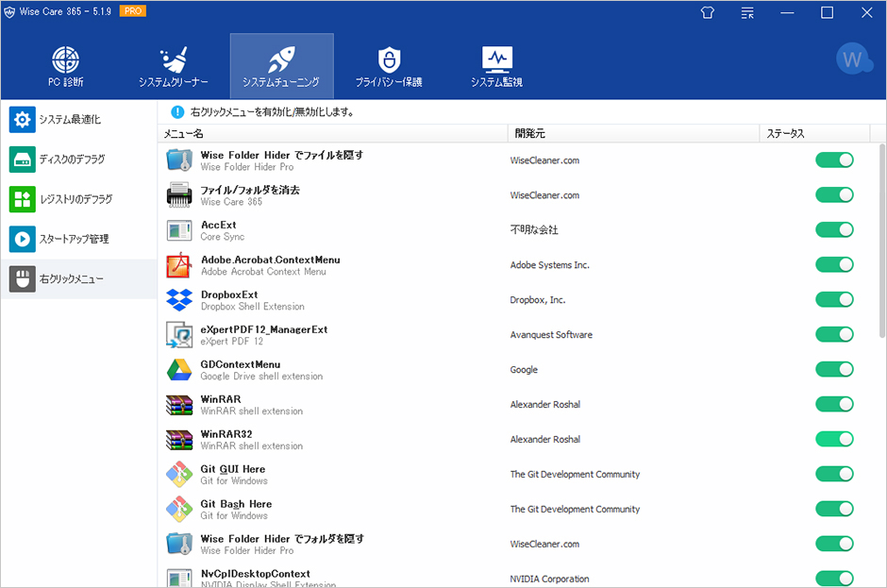Click the vertical list scrollbar
The height and width of the screenshot is (588, 887).
pyautogui.click(x=882, y=241)
